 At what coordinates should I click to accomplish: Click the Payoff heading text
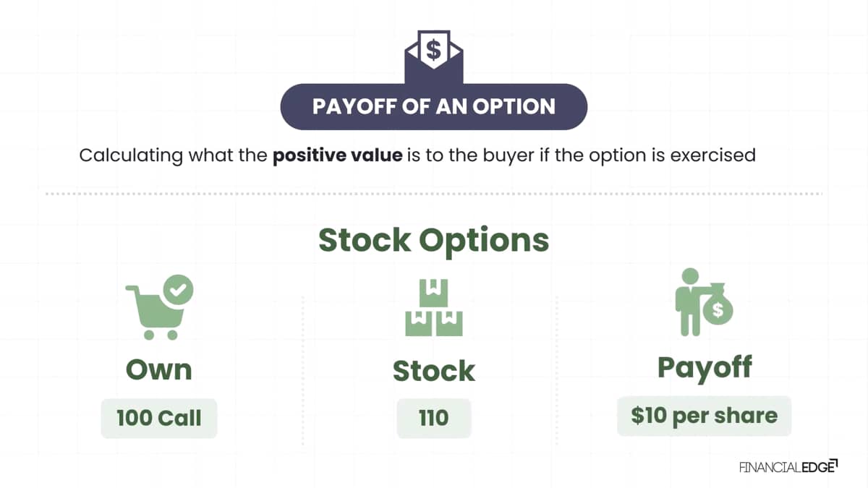click(x=704, y=369)
